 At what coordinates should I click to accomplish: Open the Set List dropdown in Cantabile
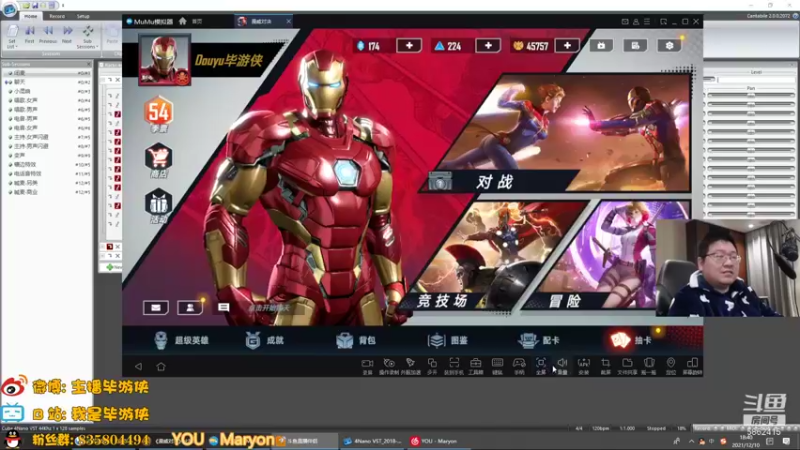coord(12,36)
